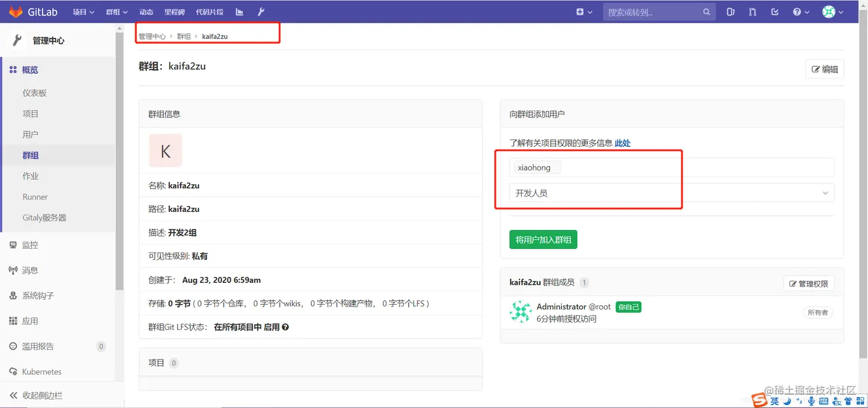Click the Administrator member avatar
Image resolution: width=868 pixels, height=408 pixels.
(x=520, y=312)
